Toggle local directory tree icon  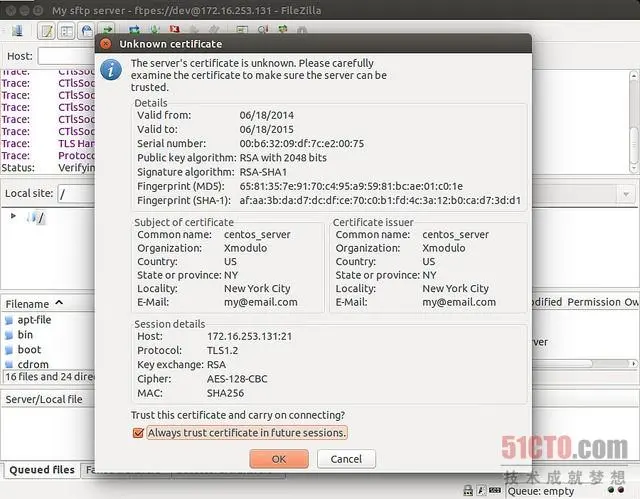pyautogui.click(x=66, y=31)
